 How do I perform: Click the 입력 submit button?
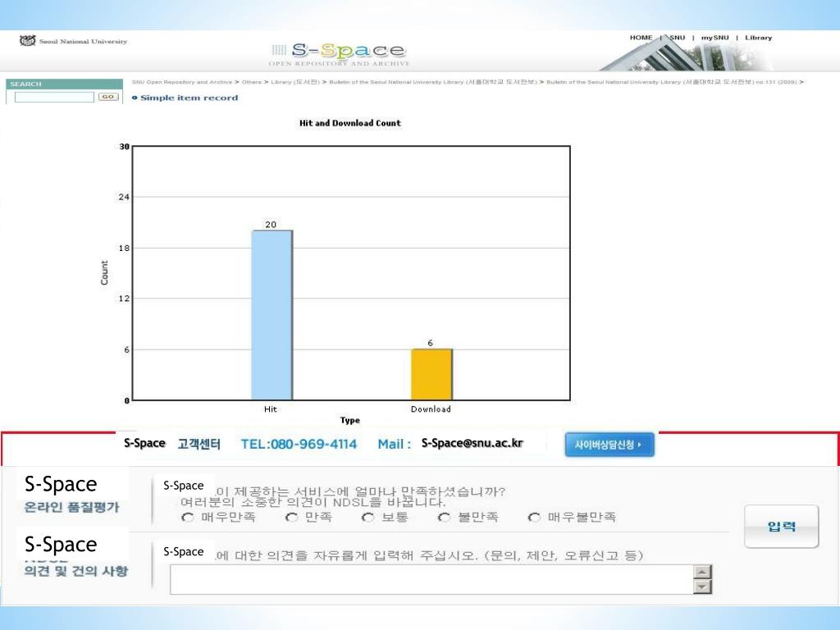click(x=782, y=526)
